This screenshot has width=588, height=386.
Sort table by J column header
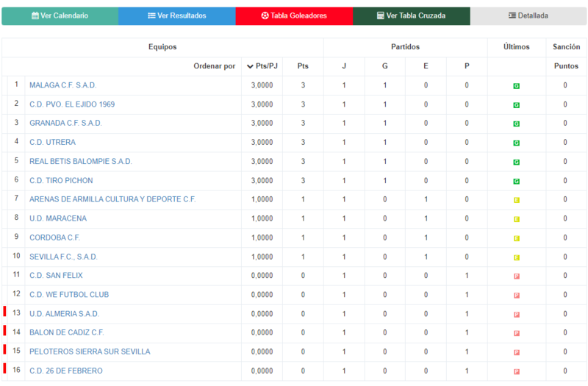(x=344, y=66)
